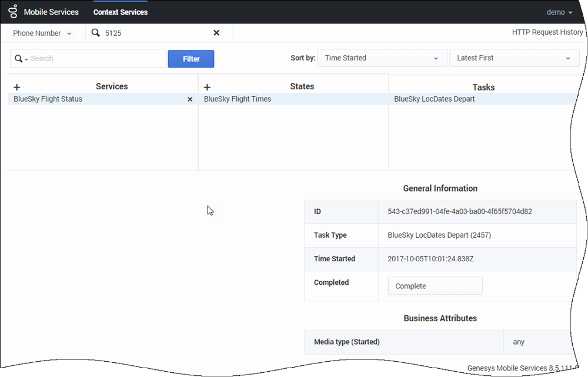Expand States with plus icon

tap(207, 87)
